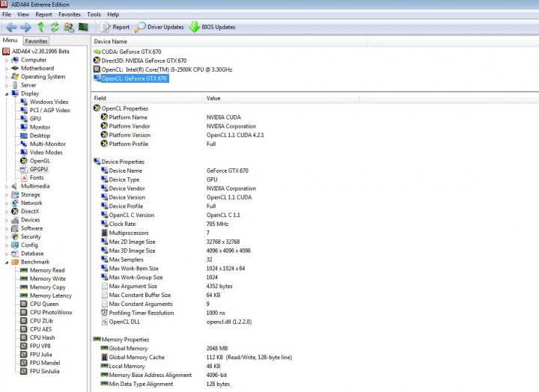539x392 pixels.
Task: Click the Field column header
Action: [147, 98]
